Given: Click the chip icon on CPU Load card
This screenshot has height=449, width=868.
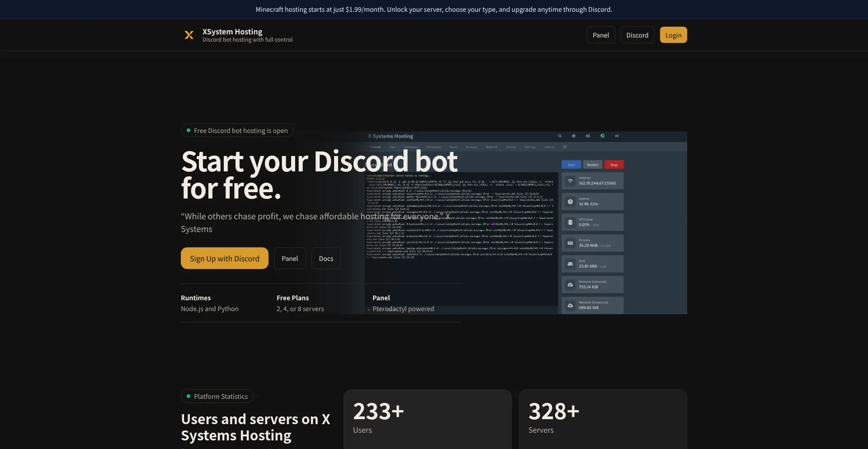Looking at the screenshot, I should [570, 222].
